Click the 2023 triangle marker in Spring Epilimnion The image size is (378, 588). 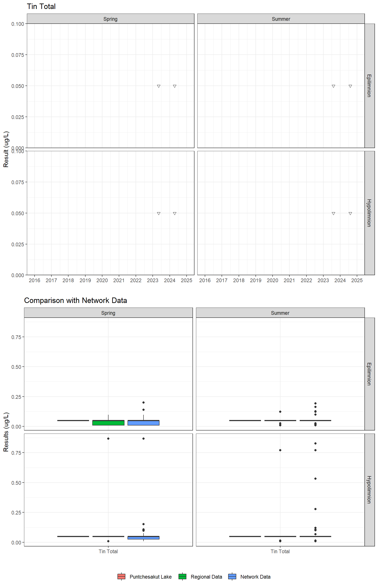tap(159, 86)
